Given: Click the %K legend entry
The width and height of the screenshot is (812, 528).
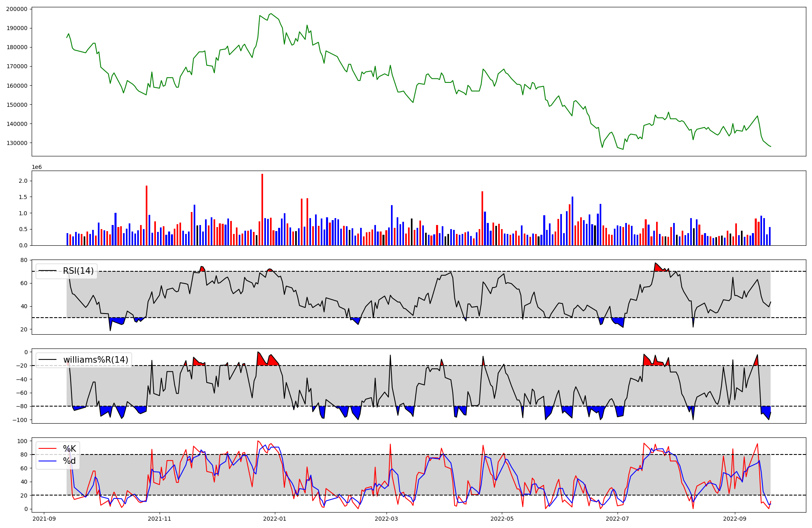Looking at the screenshot, I should (x=69, y=448).
